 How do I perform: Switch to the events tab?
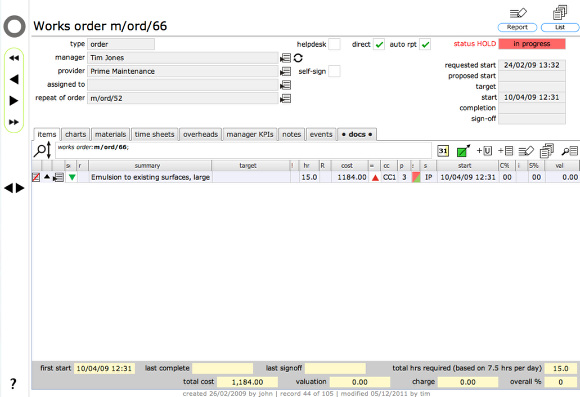321,134
